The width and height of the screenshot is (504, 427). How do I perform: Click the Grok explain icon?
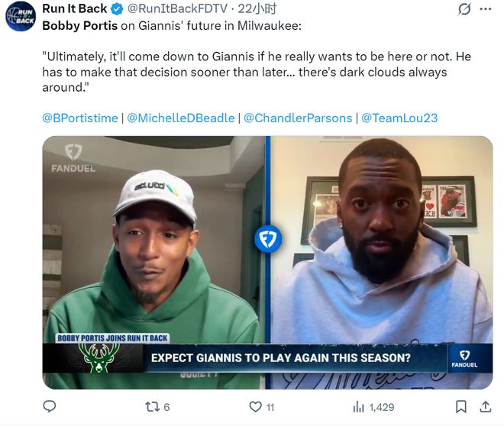pyautogui.click(x=464, y=9)
